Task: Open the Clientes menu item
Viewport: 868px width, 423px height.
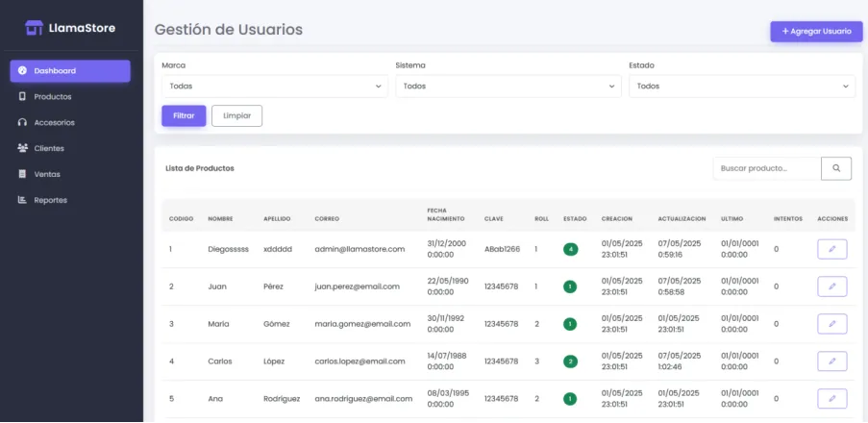Action: [x=70, y=148]
